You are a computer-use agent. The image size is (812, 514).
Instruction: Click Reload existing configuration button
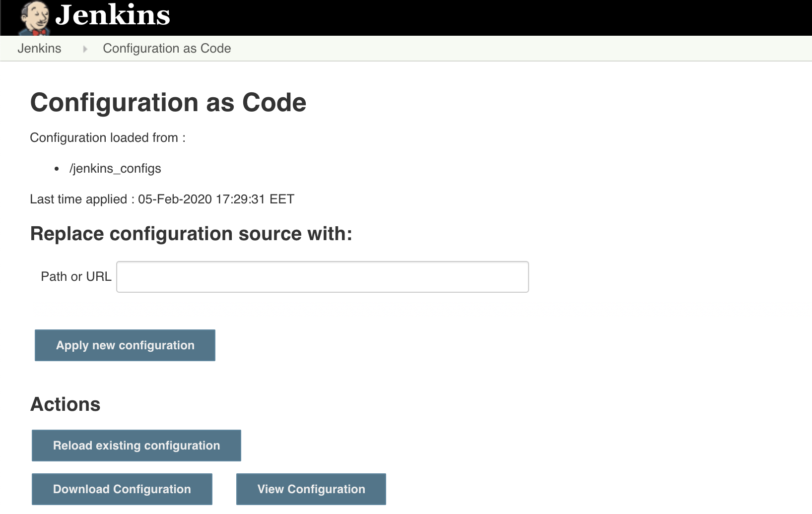pyautogui.click(x=136, y=446)
